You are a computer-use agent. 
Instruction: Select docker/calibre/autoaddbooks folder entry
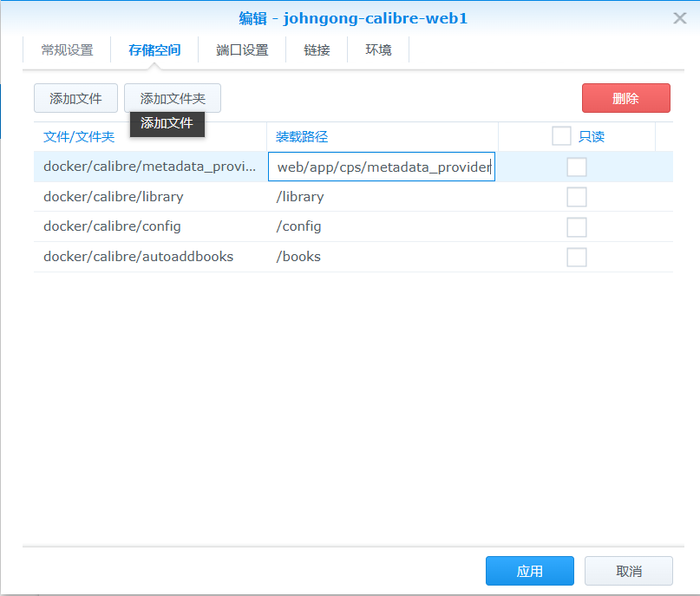click(x=138, y=257)
